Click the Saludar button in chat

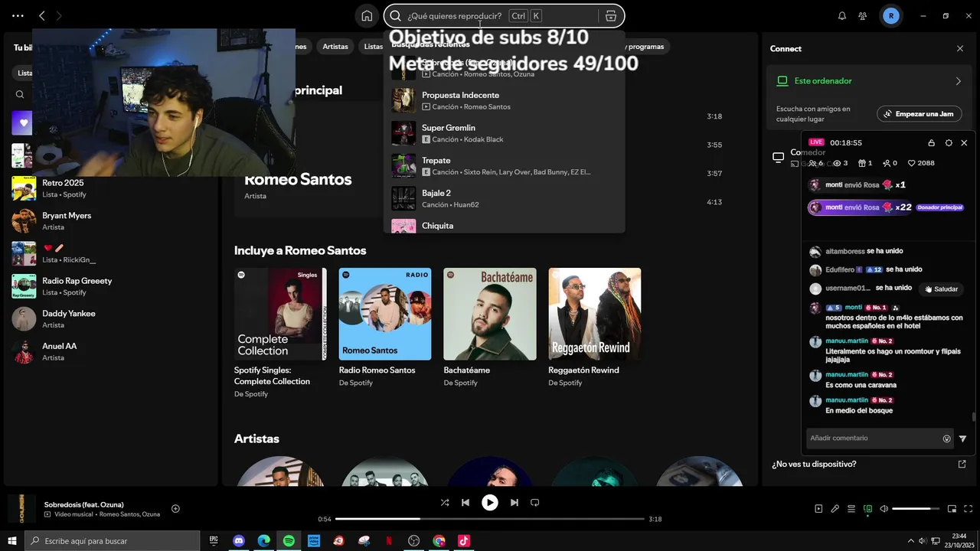[942, 289]
